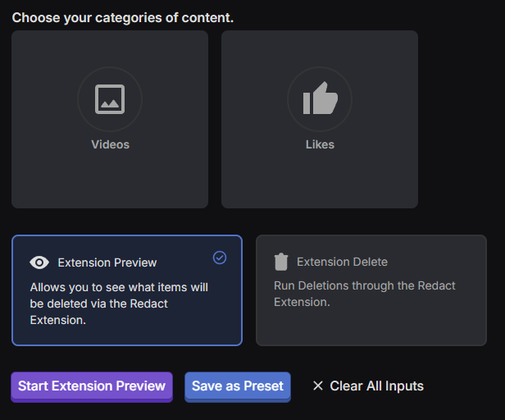Click the Likes label text
The width and height of the screenshot is (505, 420).
pos(320,144)
